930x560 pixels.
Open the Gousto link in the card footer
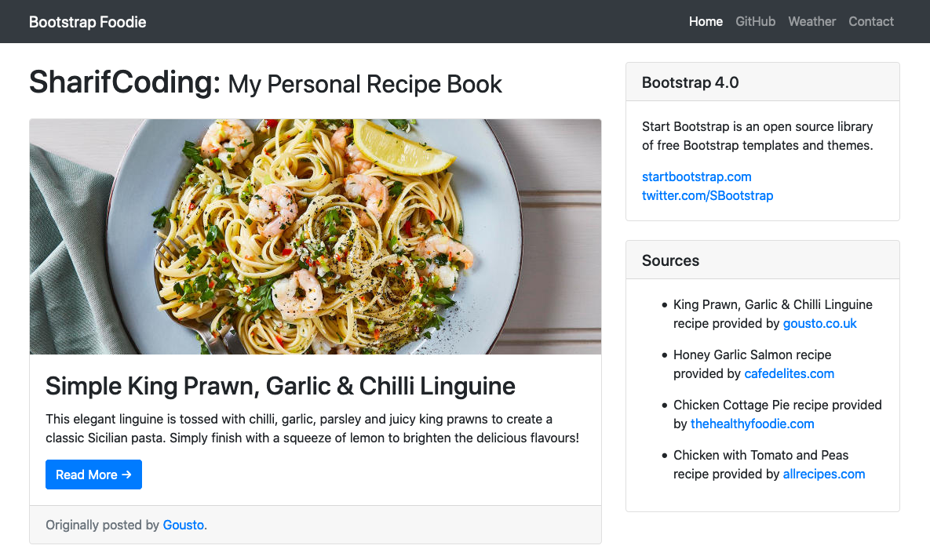(184, 525)
